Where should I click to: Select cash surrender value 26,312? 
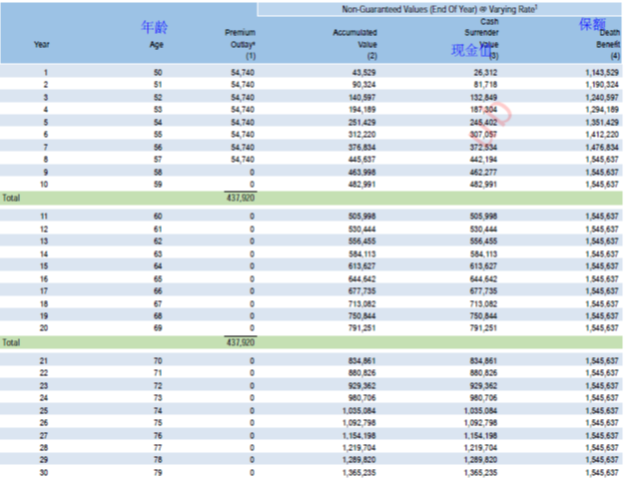(485, 73)
